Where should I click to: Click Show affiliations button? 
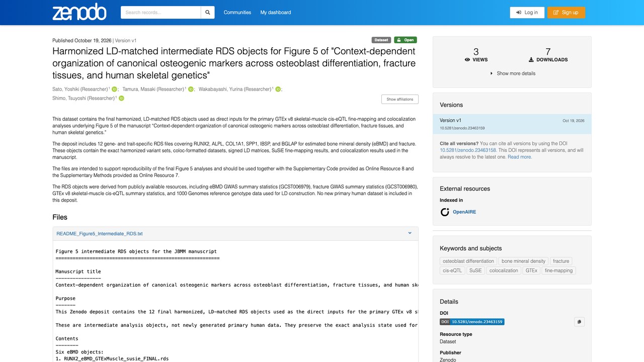(400, 99)
